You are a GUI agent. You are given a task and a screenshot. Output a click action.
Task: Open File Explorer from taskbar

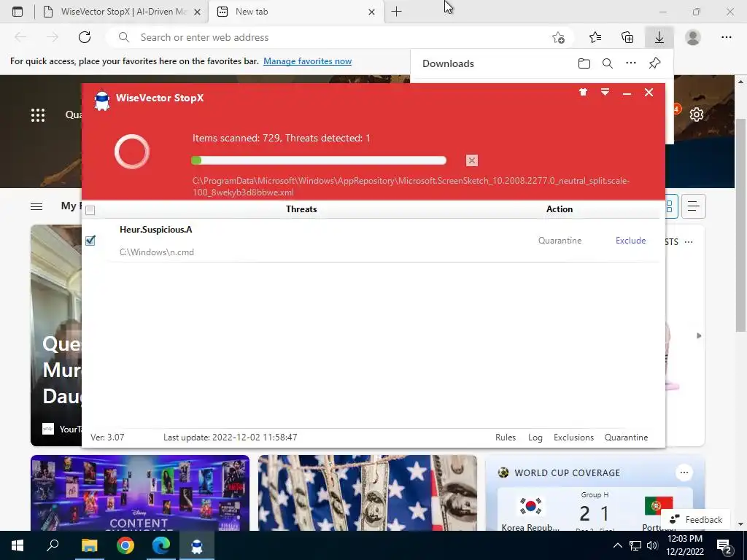(89, 545)
